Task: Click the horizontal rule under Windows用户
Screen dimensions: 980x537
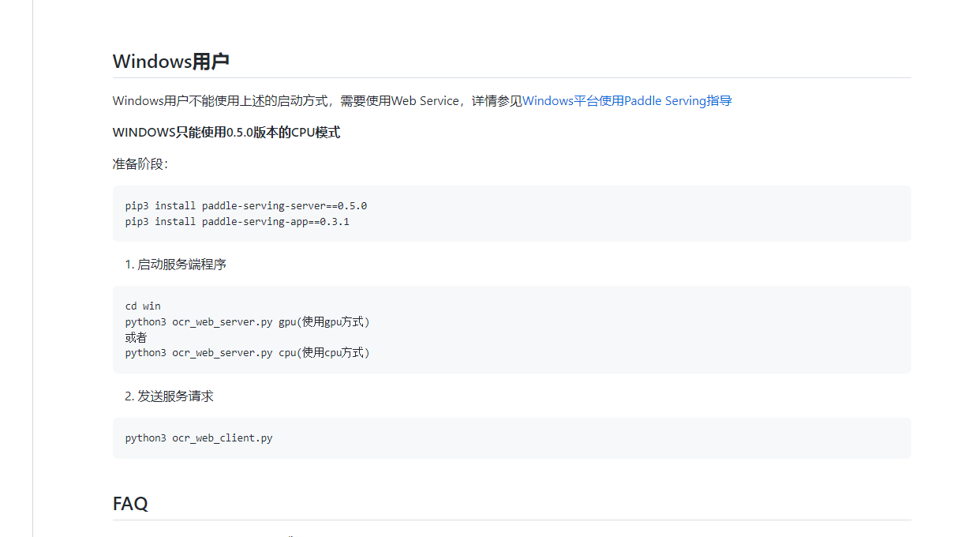Action: [511, 77]
